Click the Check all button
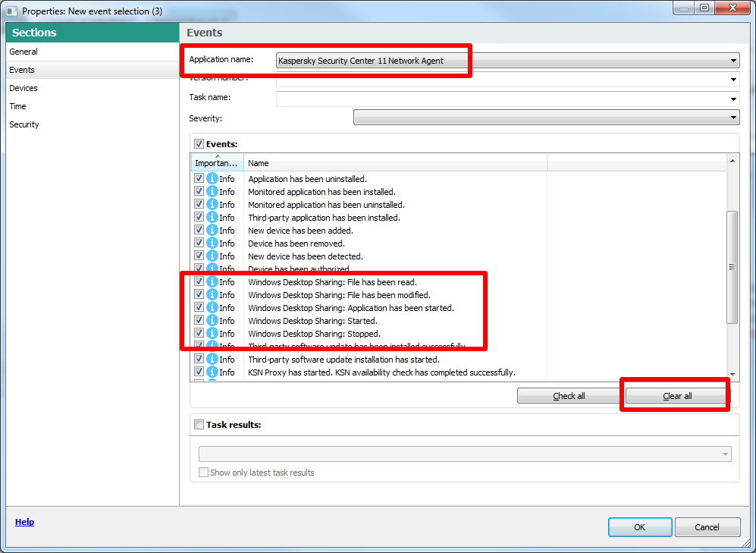The width and height of the screenshot is (756, 553). pos(569,396)
